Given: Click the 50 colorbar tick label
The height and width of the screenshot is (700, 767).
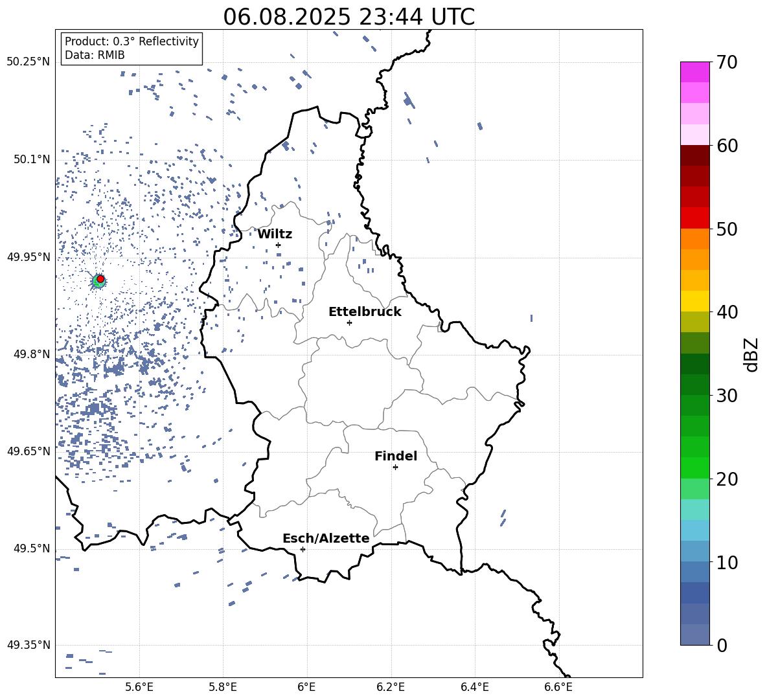Looking at the screenshot, I should (727, 229).
